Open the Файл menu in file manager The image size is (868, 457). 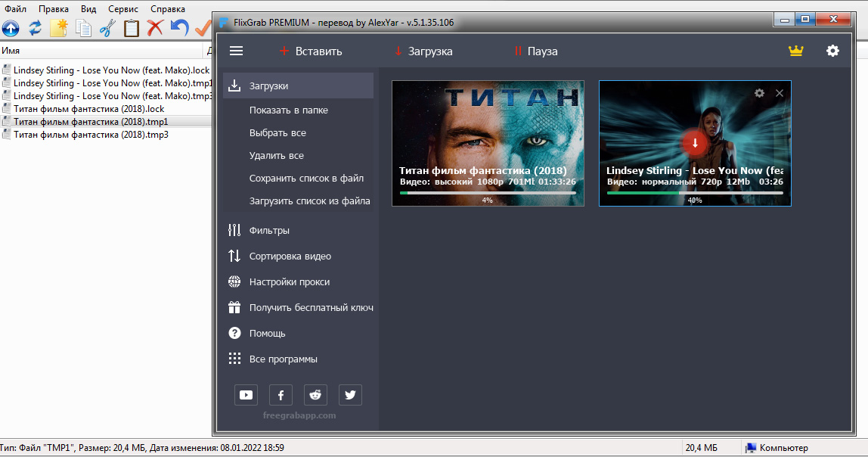click(x=15, y=9)
